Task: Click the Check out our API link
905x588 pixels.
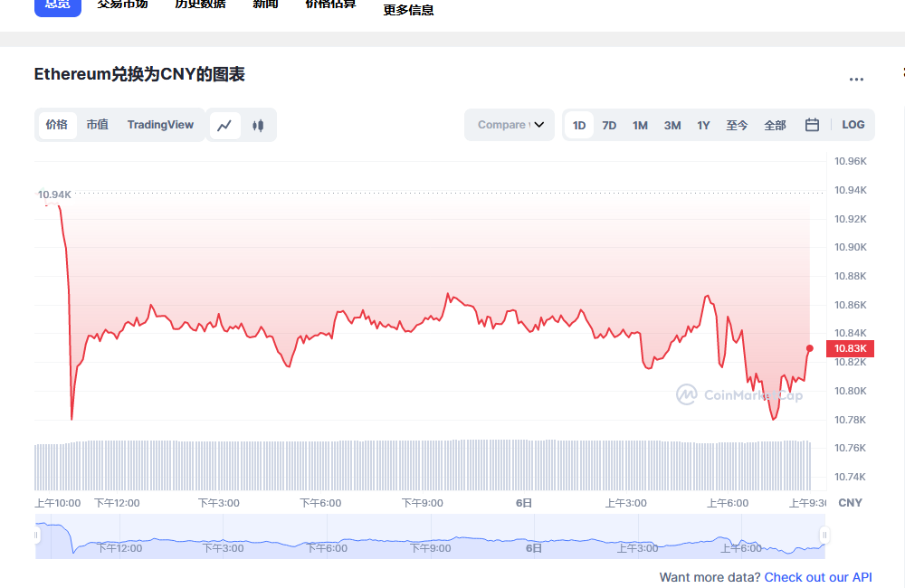Action: [x=818, y=577]
